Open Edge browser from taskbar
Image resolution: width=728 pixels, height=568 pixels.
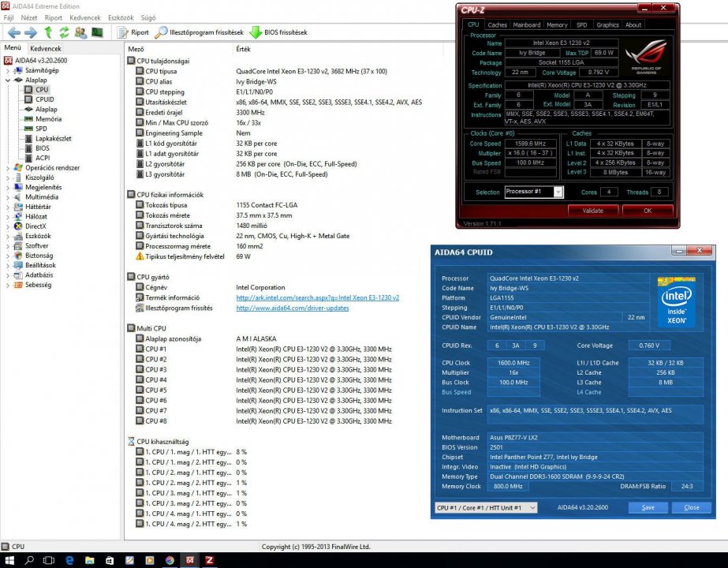click(69, 561)
